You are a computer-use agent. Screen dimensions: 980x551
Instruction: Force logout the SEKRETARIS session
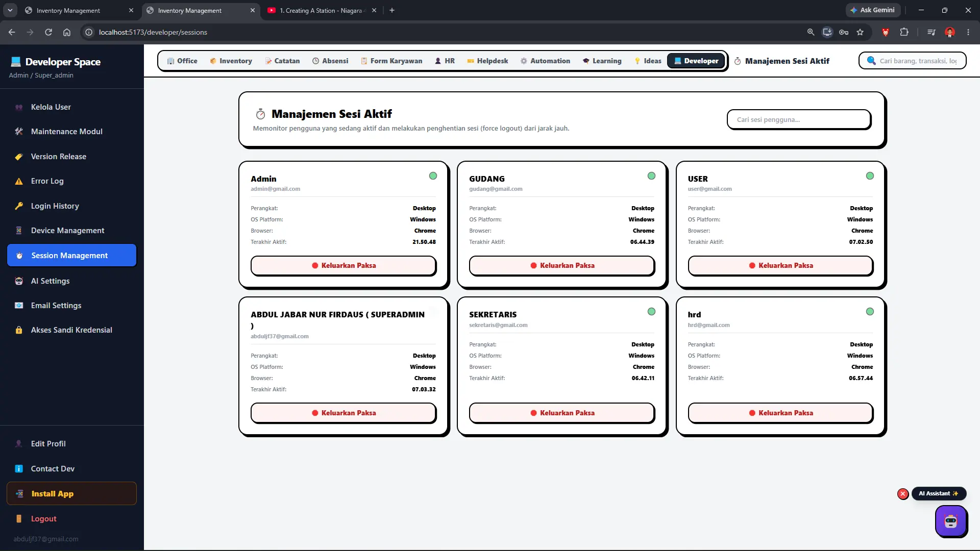click(562, 413)
